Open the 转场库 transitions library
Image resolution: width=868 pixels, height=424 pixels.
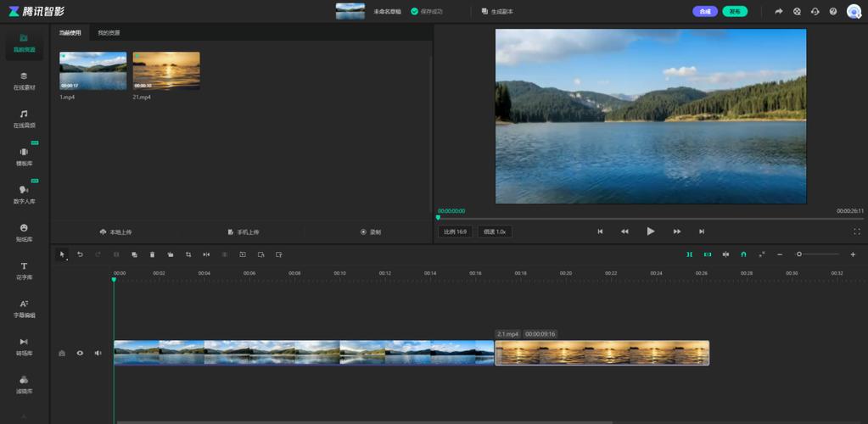pos(24,346)
